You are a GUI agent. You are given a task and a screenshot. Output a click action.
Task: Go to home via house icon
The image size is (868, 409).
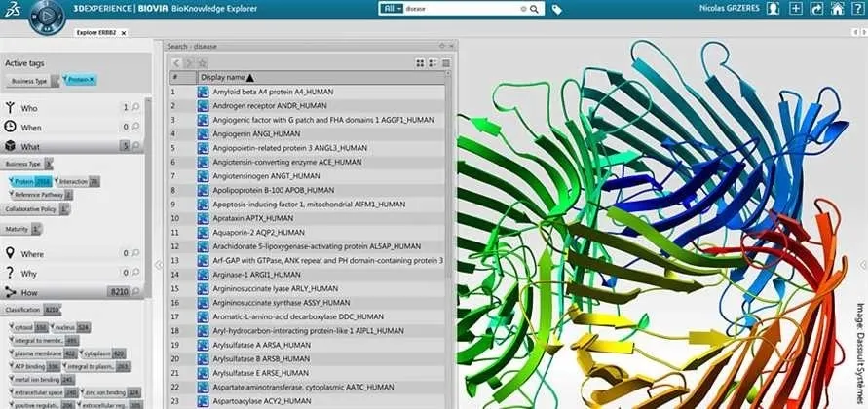(837, 9)
